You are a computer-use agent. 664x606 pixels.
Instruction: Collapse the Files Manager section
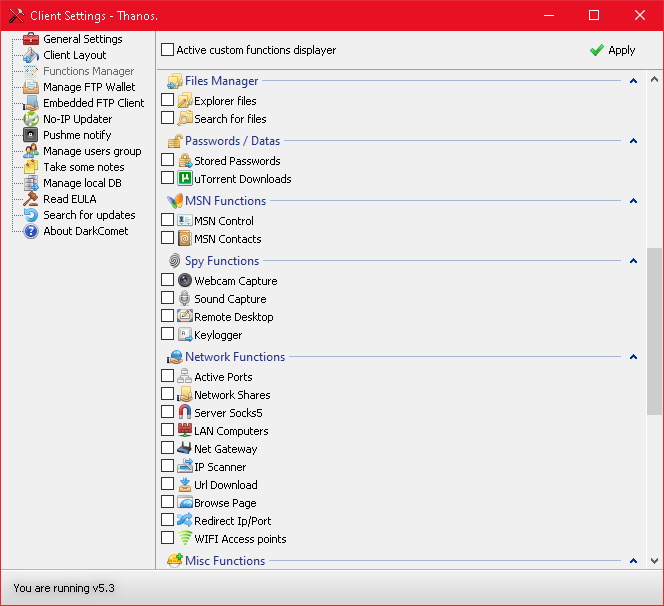click(634, 81)
